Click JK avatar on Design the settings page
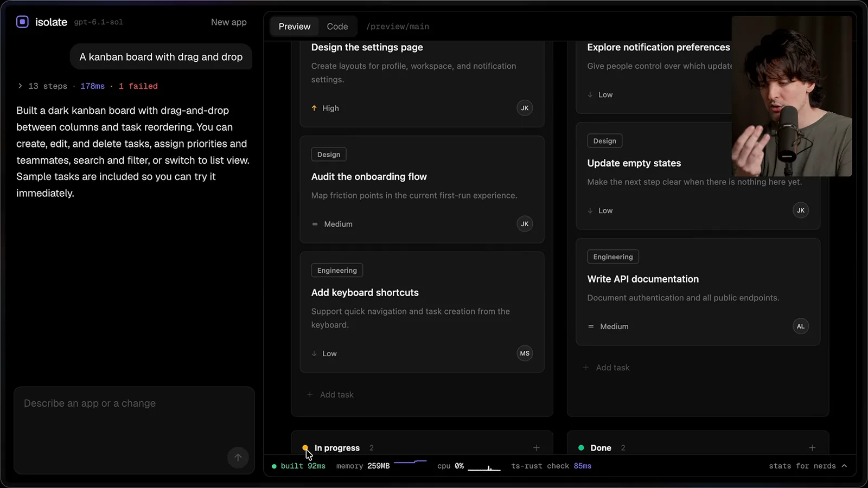Screen dimensions: 868x488 coord(525,108)
